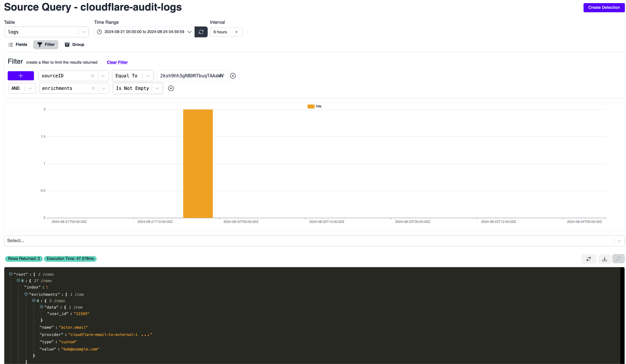Open the logs Table dropdown
The width and height of the screenshot is (626, 364).
tap(83, 32)
